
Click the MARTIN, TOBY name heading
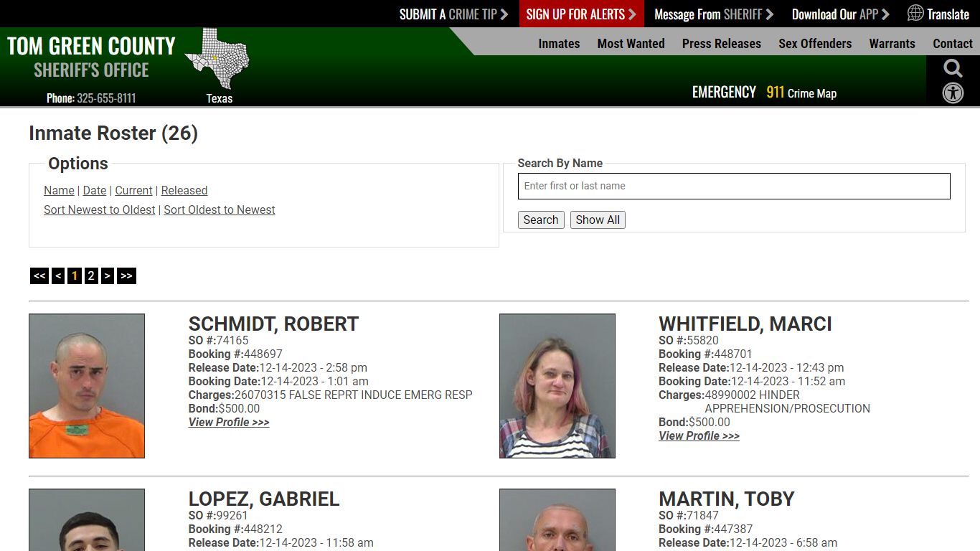[x=727, y=499]
